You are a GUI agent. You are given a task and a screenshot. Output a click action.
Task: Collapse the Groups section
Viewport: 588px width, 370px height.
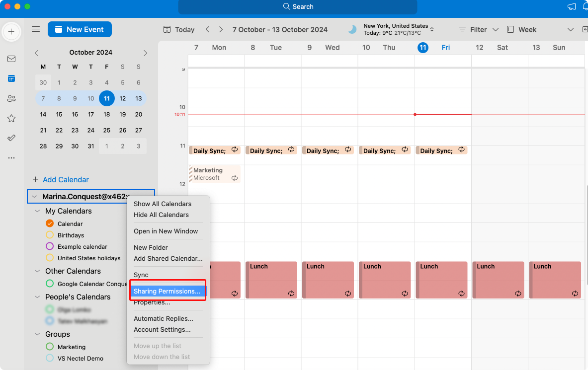(x=37, y=334)
